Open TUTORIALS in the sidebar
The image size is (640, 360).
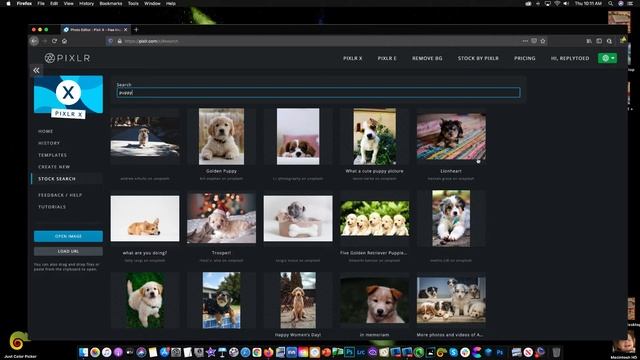(52, 207)
